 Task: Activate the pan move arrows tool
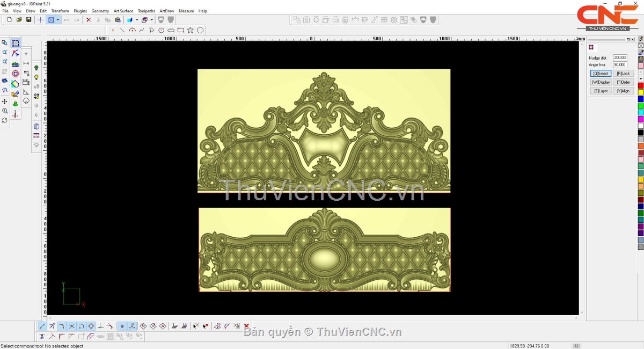tap(5, 101)
